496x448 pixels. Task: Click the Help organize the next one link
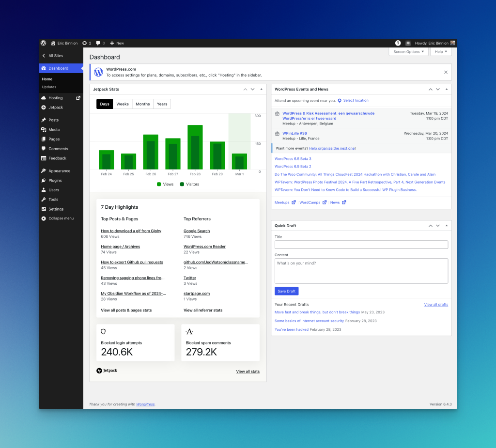coord(332,148)
